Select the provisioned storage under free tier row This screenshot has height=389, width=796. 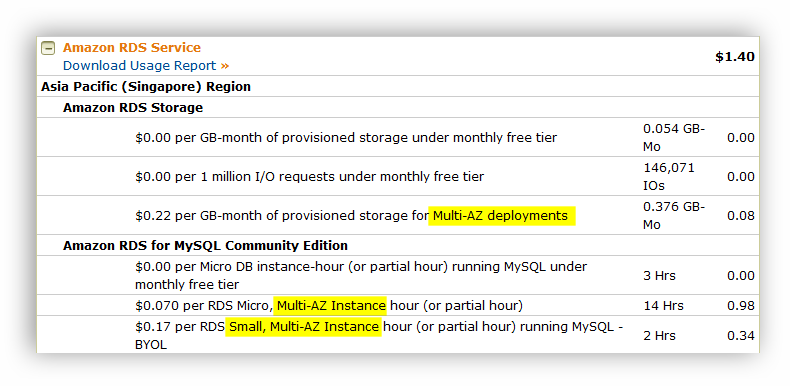pyautogui.click(x=398, y=137)
